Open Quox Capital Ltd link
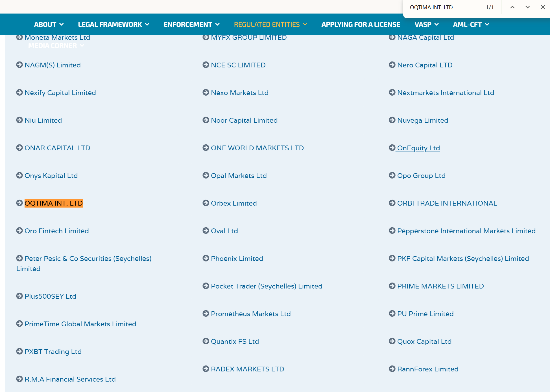Viewport: 550px width, 392px height. click(424, 342)
